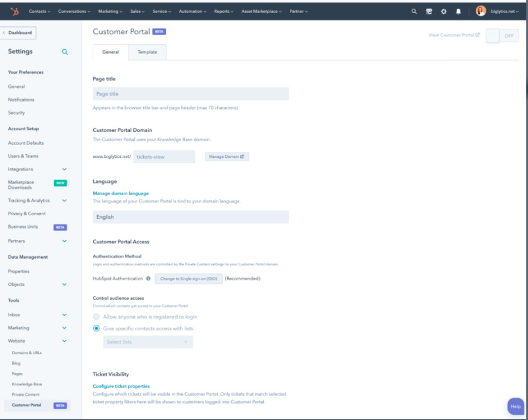528x420 pixels.
Task: Expand the Marketing sidebar section under Tools
Action: click(x=65, y=328)
